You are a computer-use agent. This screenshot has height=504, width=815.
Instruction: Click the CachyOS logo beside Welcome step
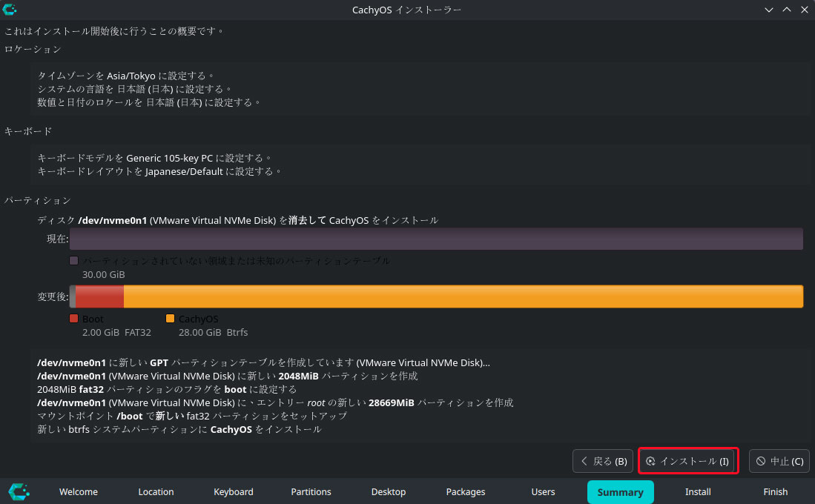click(19, 491)
